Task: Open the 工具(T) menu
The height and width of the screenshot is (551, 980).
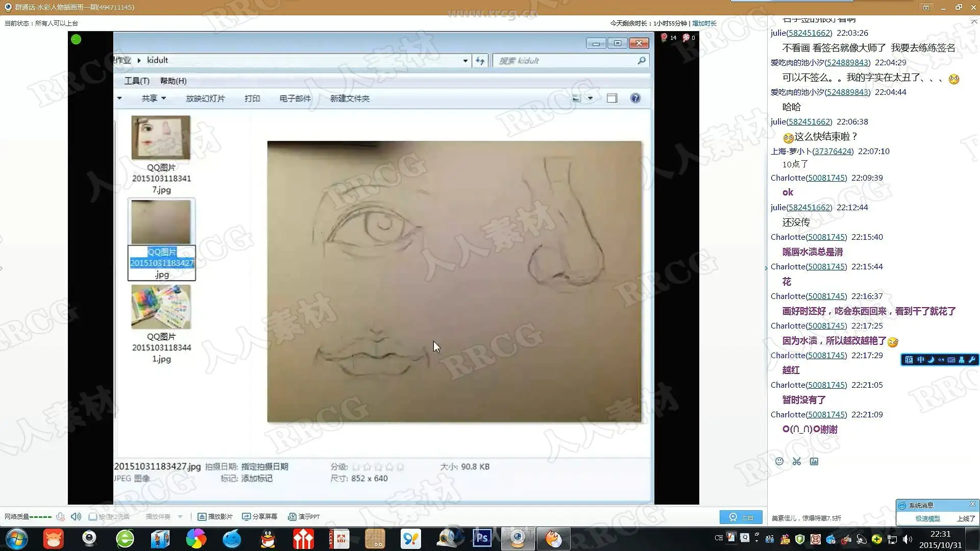Action: (137, 81)
